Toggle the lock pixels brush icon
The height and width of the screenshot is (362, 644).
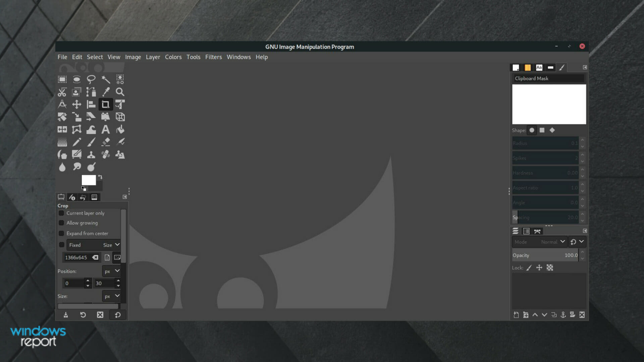(529, 268)
